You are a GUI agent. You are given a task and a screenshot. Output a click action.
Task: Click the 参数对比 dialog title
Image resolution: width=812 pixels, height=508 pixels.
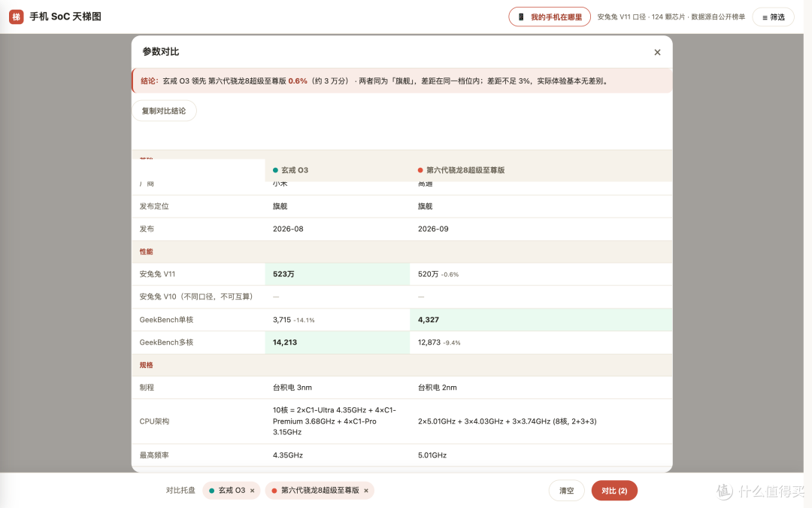point(161,52)
